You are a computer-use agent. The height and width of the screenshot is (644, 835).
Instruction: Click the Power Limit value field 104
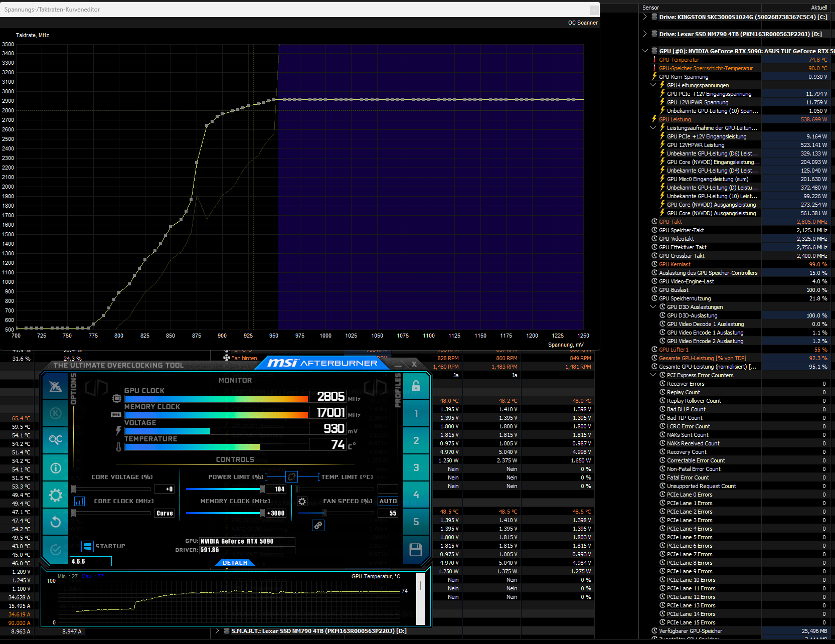tap(276, 489)
